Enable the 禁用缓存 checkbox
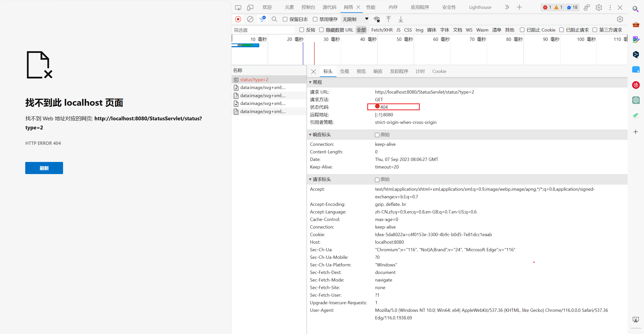Image resolution: width=644 pixels, height=334 pixels. pos(315,19)
